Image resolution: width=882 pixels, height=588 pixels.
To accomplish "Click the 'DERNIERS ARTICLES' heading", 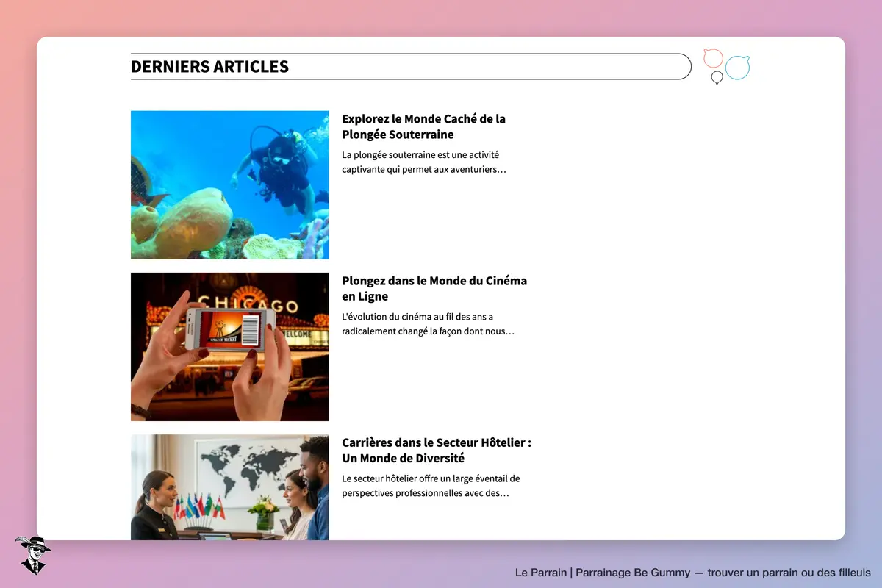I will pos(209,66).
